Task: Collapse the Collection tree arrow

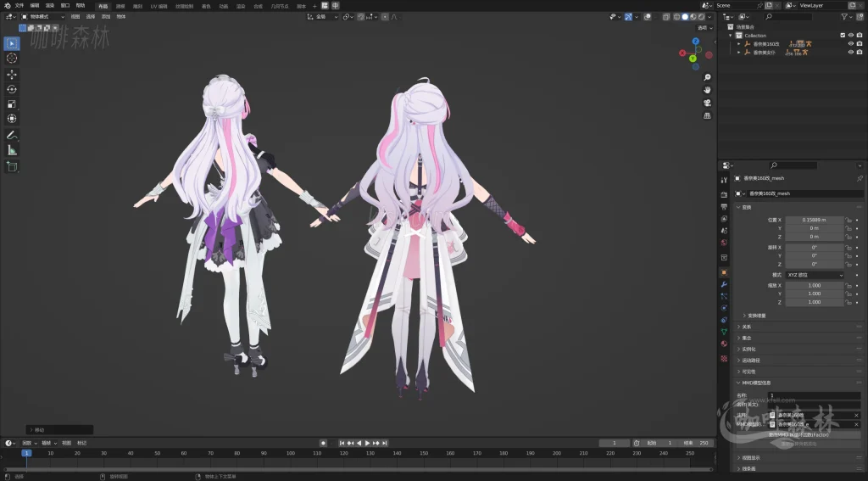Action: 731,35
